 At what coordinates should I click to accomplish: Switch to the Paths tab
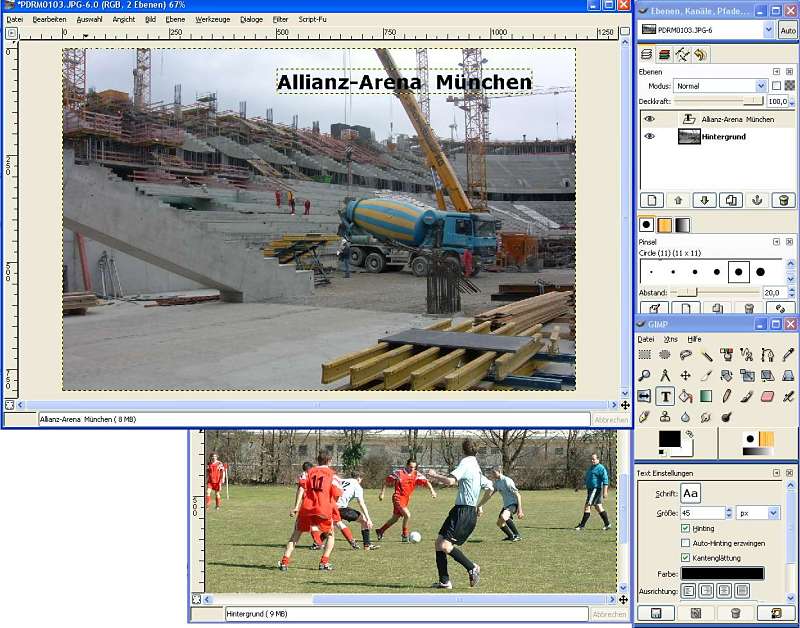tap(682, 54)
